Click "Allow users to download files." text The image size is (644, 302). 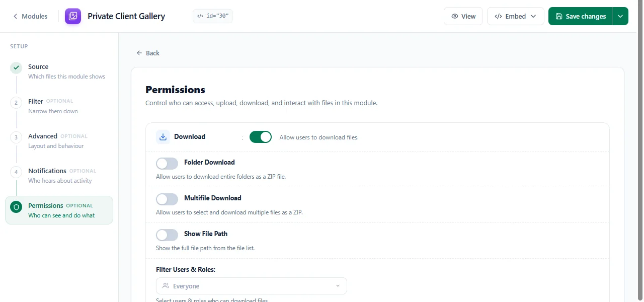click(319, 137)
